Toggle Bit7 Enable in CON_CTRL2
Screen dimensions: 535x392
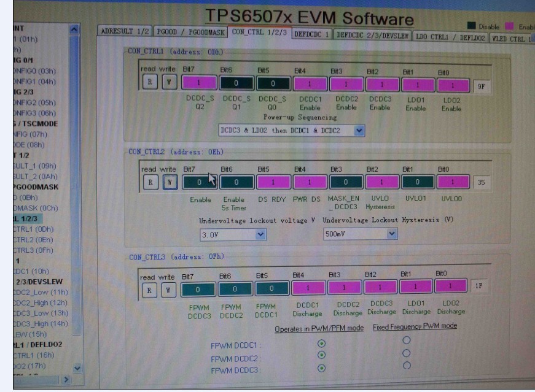pyautogui.click(x=200, y=182)
